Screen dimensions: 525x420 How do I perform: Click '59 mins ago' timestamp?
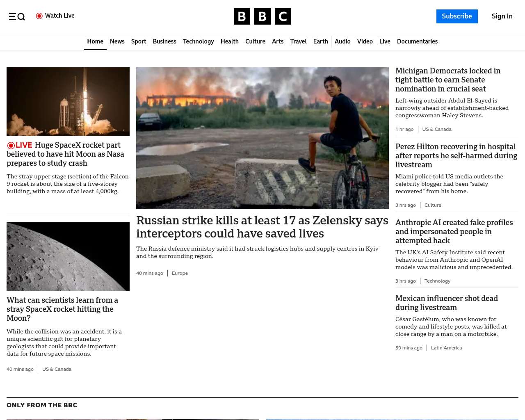click(x=409, y=348)
